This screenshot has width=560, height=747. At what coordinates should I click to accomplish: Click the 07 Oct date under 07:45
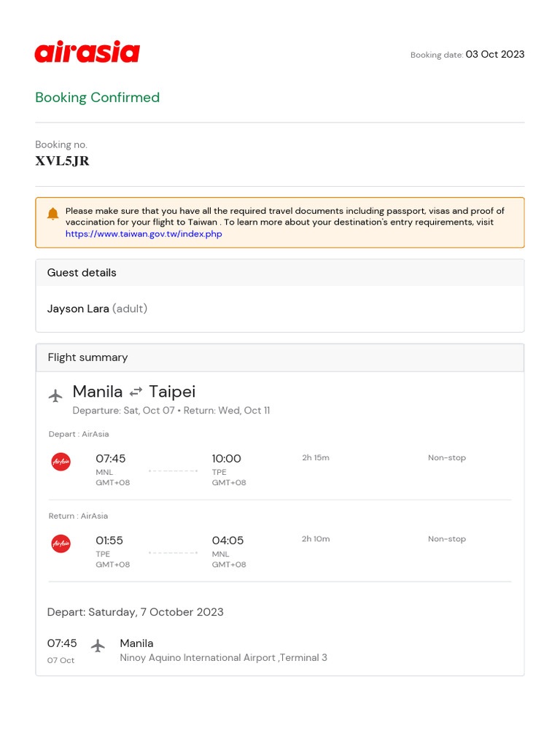tap(61, 660)
